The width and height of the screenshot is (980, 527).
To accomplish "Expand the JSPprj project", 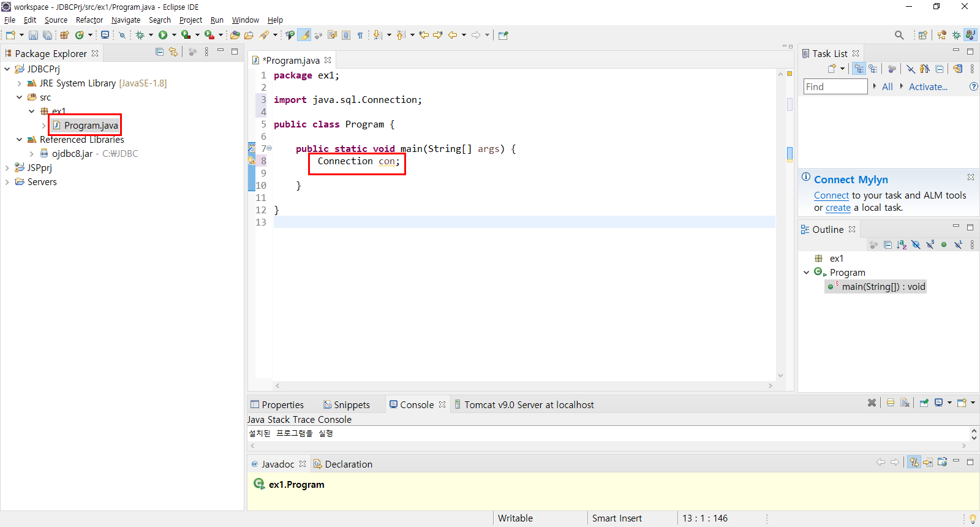I will point(7,168).
